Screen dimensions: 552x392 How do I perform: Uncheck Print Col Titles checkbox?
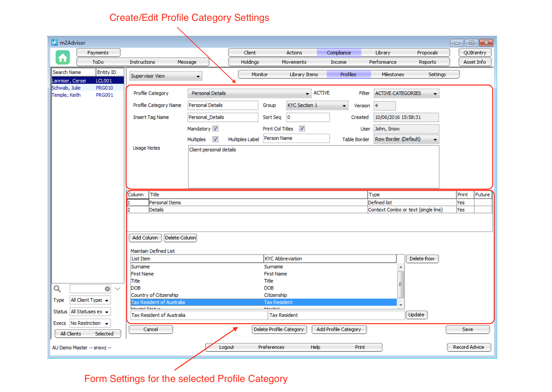302,129
